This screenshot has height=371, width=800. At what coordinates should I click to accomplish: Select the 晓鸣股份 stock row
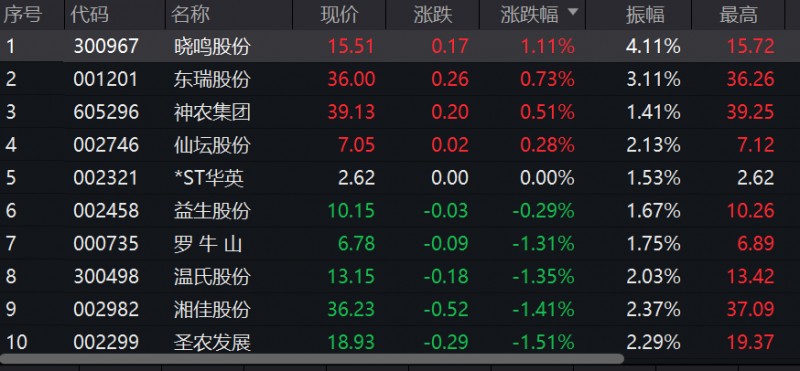click(x=400, y=46)
